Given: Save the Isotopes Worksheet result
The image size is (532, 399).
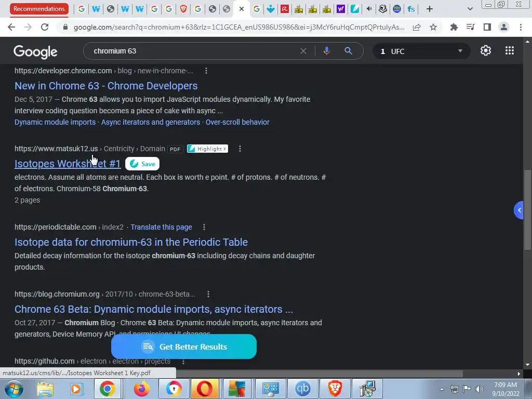Looking at the screenshot, I should tap(142, 164).
